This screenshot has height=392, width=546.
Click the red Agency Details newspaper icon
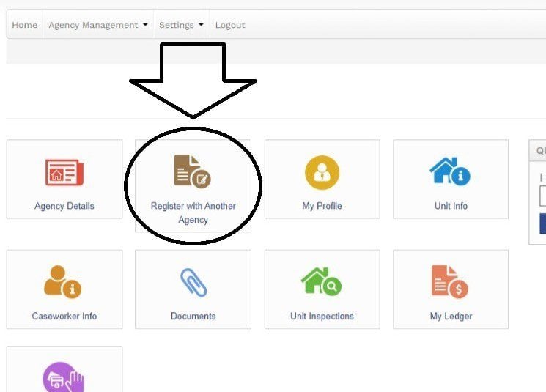pos(64,173)
